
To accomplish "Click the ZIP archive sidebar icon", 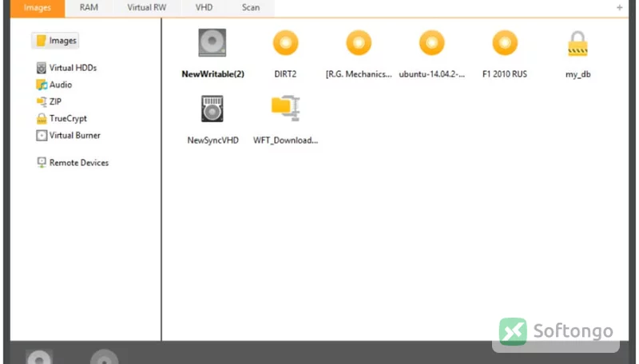I will pyautogui.click(x=42, y=101).
